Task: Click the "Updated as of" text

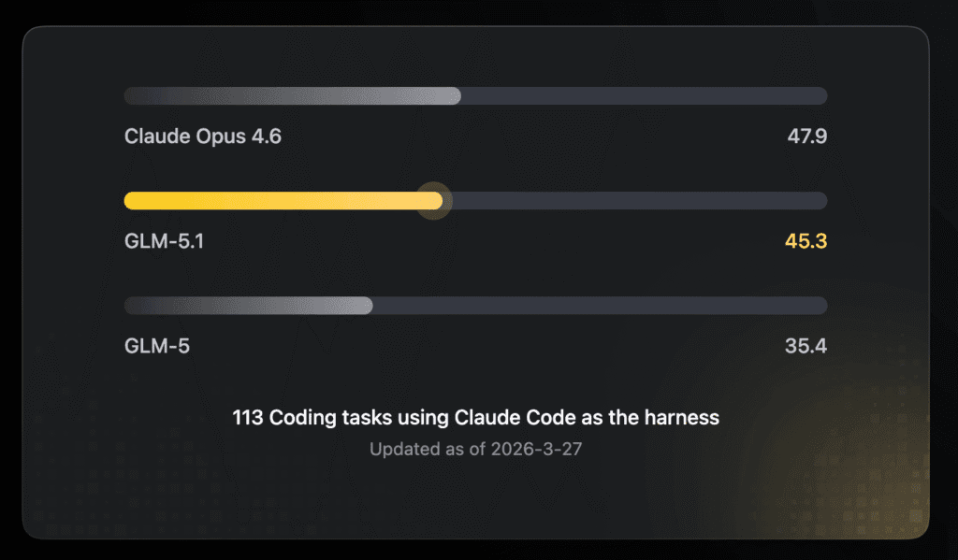Action: 428,449
